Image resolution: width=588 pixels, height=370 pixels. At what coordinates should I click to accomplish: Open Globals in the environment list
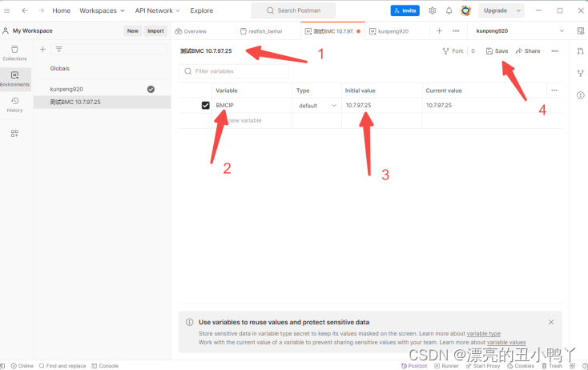point(60,69)
